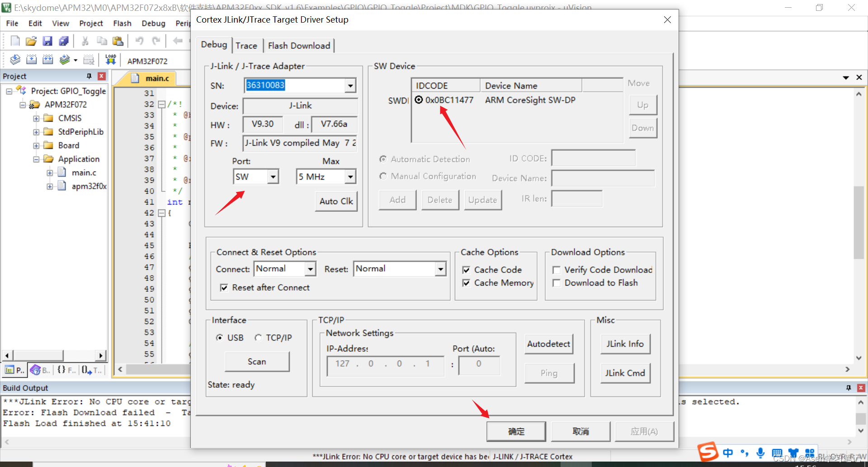Viewport: 868px width, 467px height.
Task: Click the Scan button
Action: [257, 362]
